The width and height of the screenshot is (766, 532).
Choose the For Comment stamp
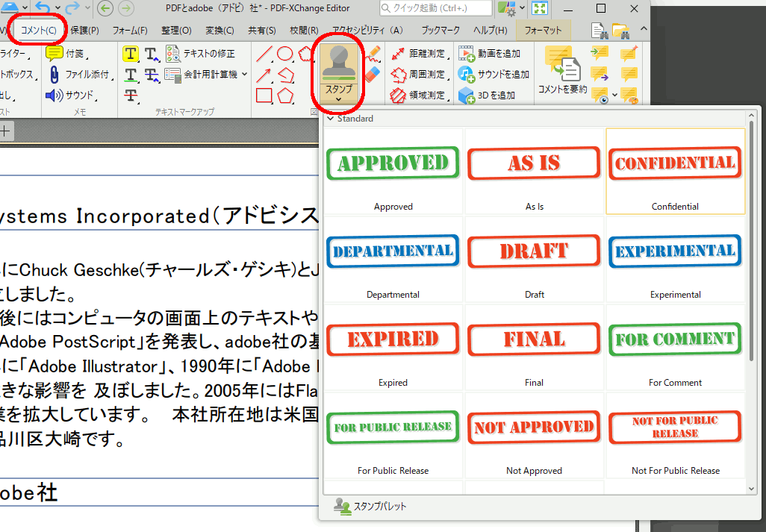coord(675,347)
